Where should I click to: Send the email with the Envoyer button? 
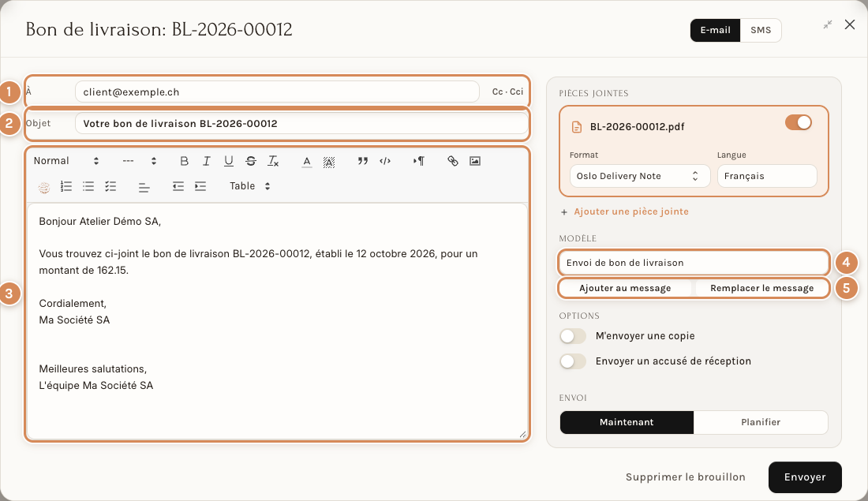point(805,477)
